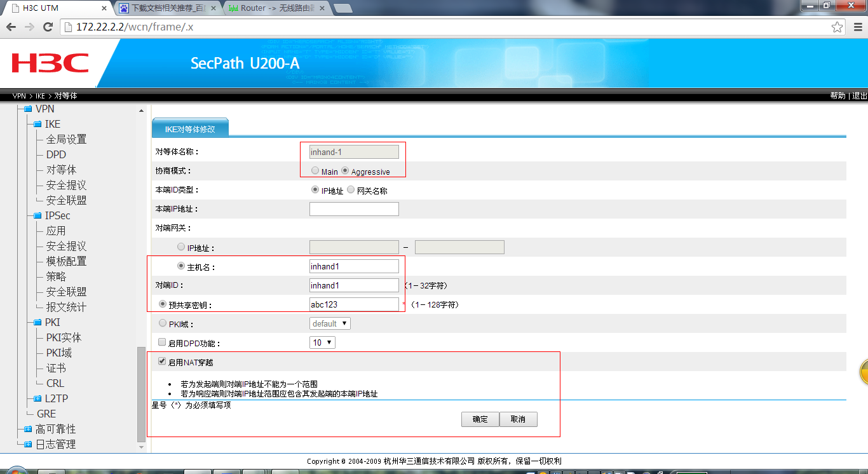
Task: Select the 预共享密钥 radio option
Action: 163,304
